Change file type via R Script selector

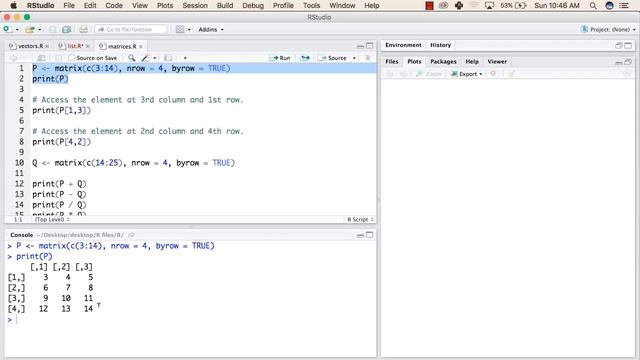pos(360,220)
